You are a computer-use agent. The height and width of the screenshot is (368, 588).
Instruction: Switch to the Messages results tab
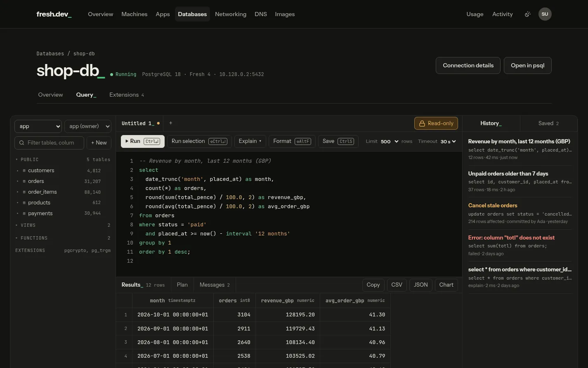point(215,285)
